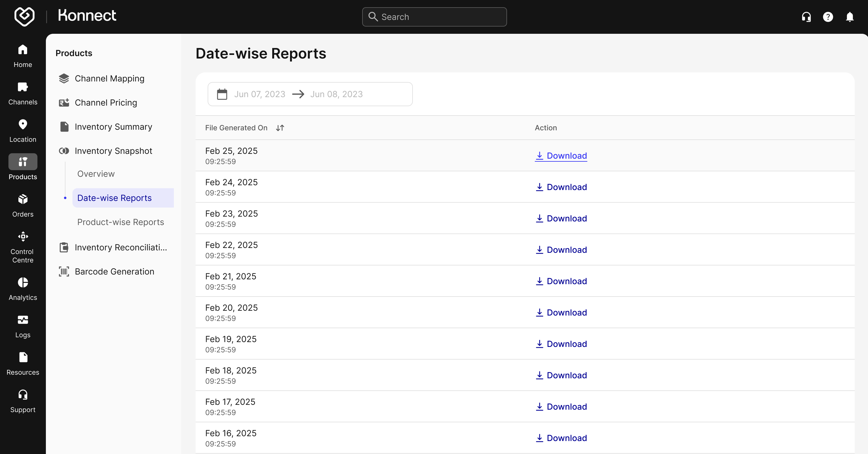Select the Feb 16, 2025 date cell

[231, 438]
